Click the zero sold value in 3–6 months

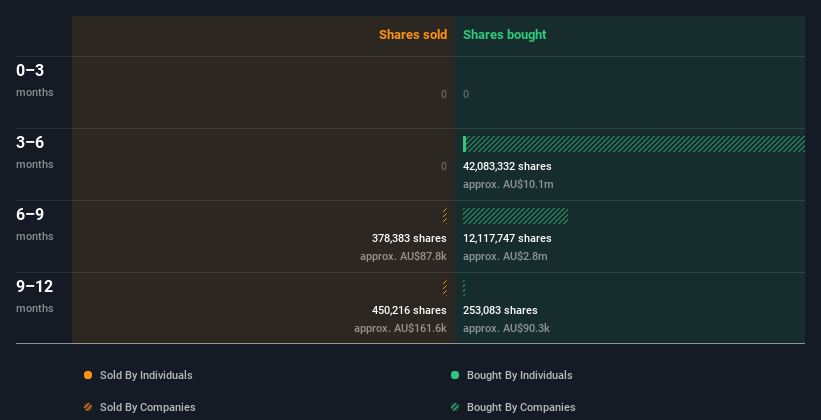(x=444, y=166)
